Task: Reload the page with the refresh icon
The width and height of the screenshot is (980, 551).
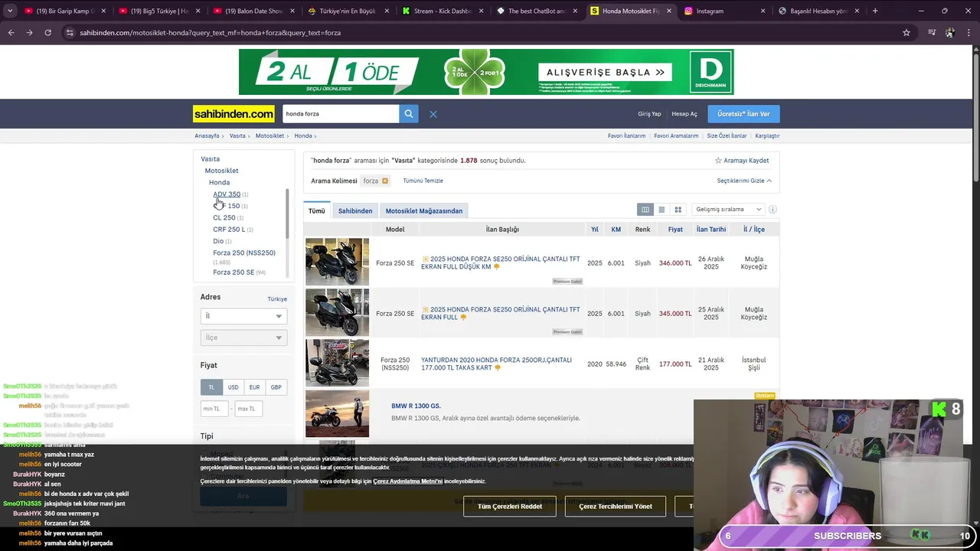Action: coord(47,33)
